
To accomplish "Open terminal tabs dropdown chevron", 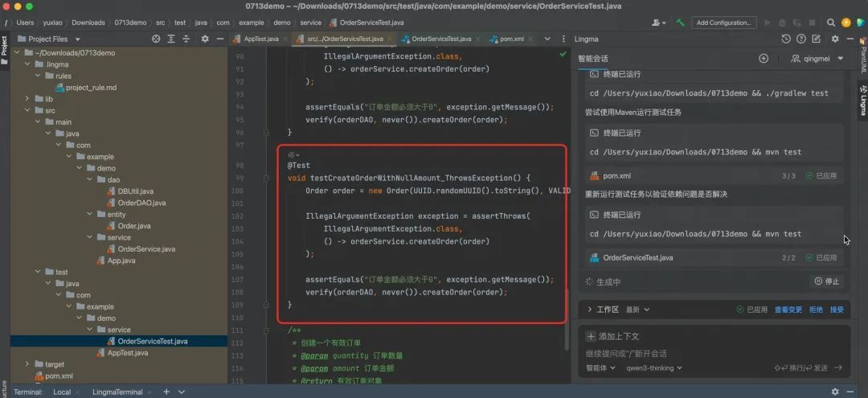I will click(182, 392).
